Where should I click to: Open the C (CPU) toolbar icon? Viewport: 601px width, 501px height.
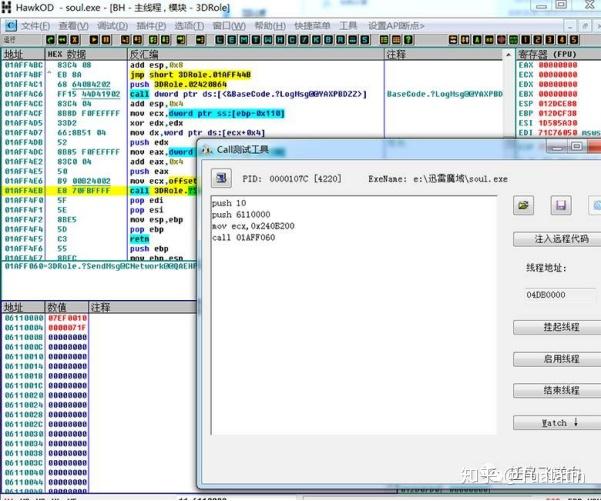(x=292, y=39)
